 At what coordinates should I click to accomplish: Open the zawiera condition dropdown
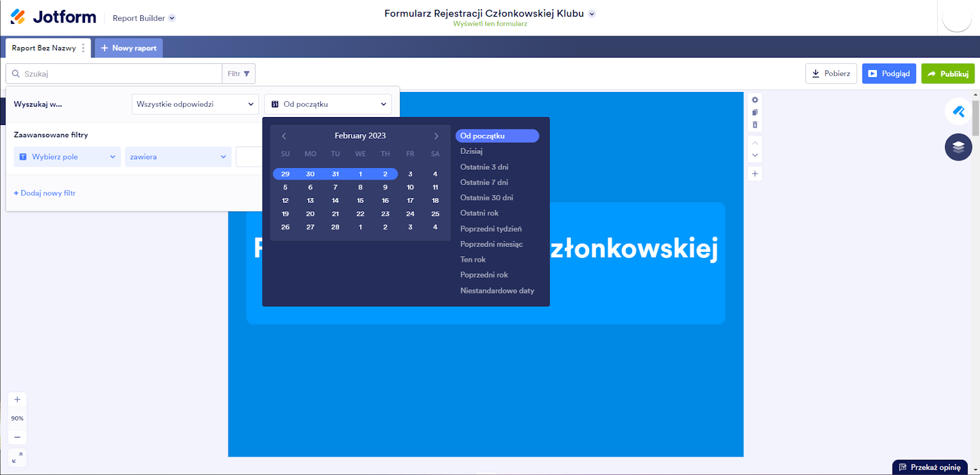click(178, 157)
